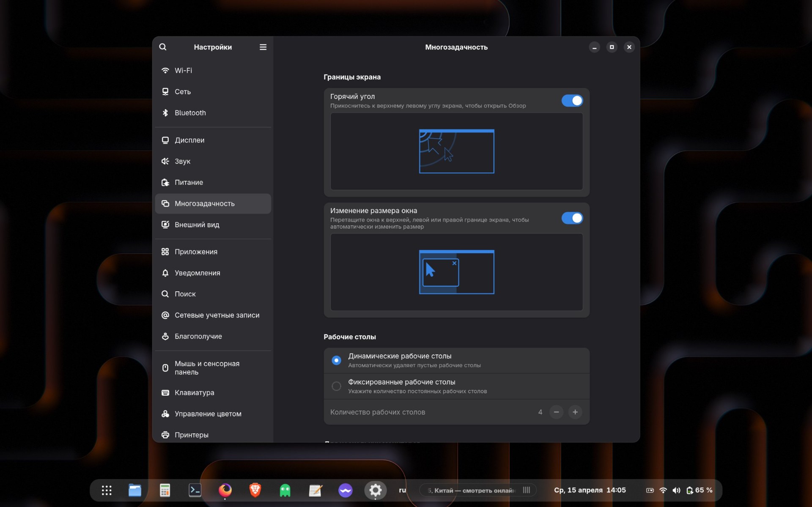
Task: Open the app grid in the dock
Action: click(x=107, y=490)
